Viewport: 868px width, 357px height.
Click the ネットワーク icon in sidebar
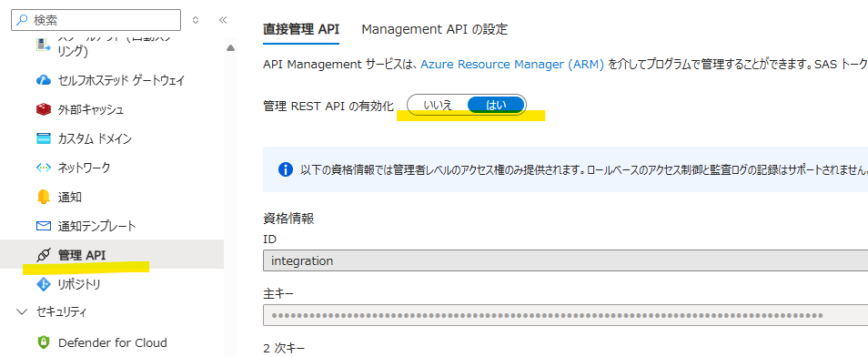43,168
